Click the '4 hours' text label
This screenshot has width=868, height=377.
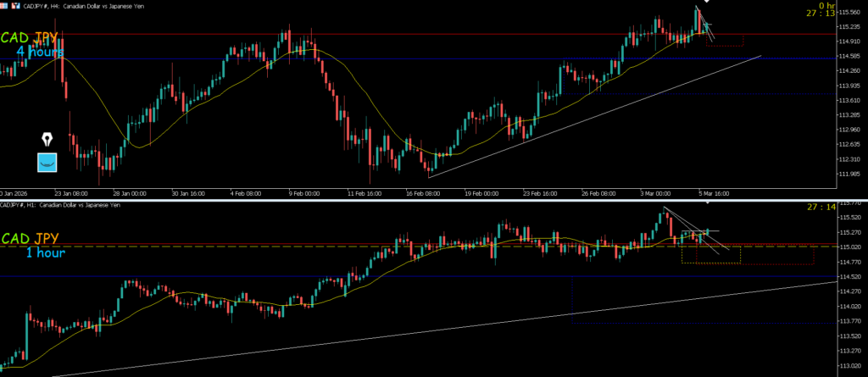coord(40,52)
